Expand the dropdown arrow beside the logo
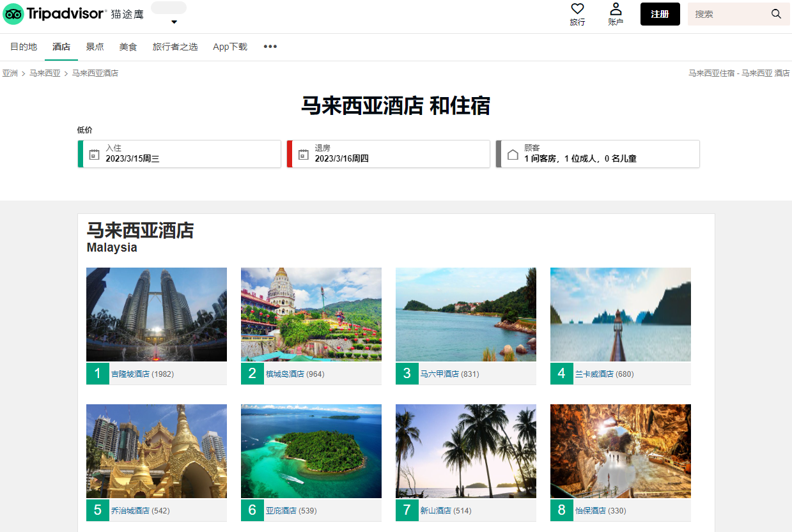 [x=173, y=22]
